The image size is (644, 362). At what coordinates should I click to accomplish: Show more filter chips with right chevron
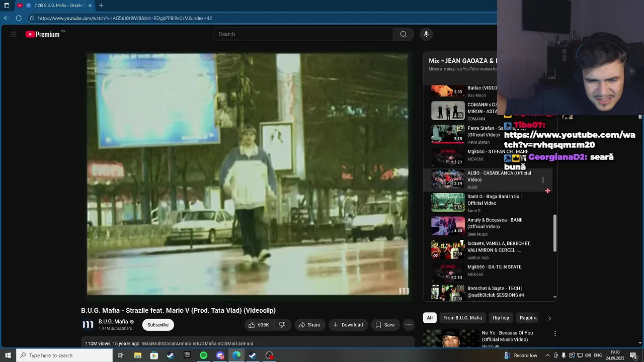(x=549, y=318)
